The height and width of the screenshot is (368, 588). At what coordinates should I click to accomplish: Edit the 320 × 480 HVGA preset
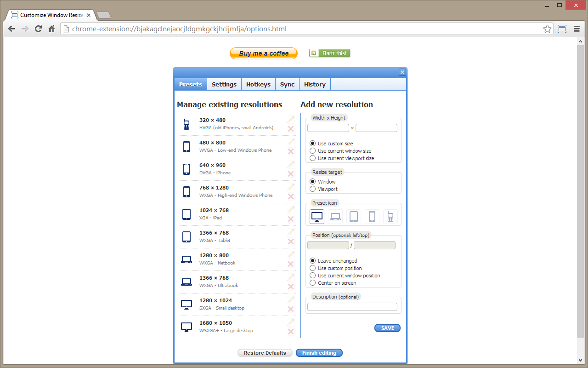pyautogui.click(x=291, y=119)
